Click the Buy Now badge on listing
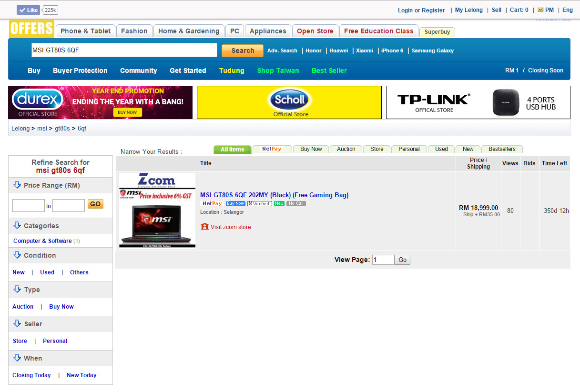This screenshot has height=392, width=580. [235, 203]
